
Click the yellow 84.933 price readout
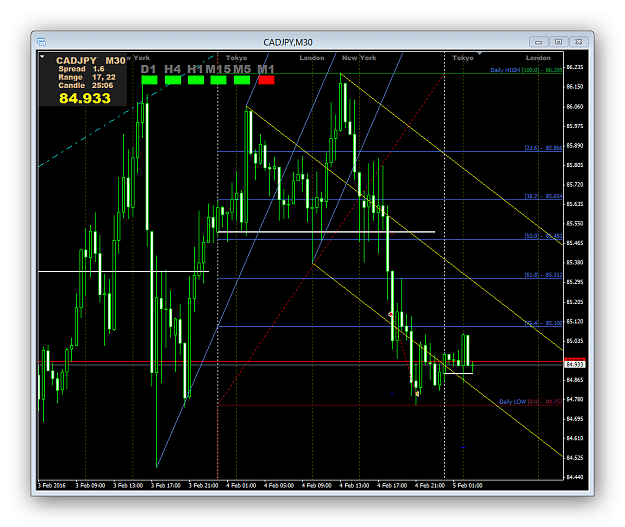click(x=85, y=98)
